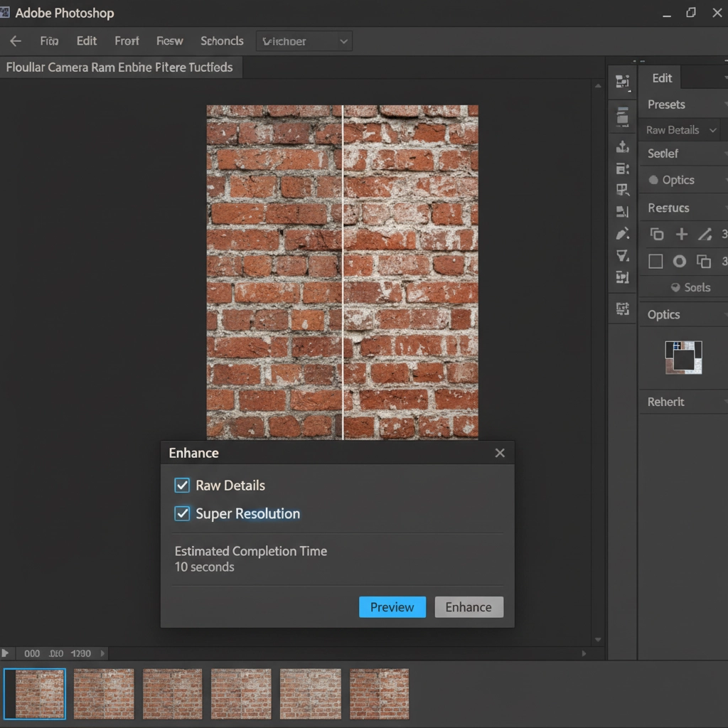Uncheck the Raw Details checkbox
This screenshot has height=728, width=728.
(182, 485)
